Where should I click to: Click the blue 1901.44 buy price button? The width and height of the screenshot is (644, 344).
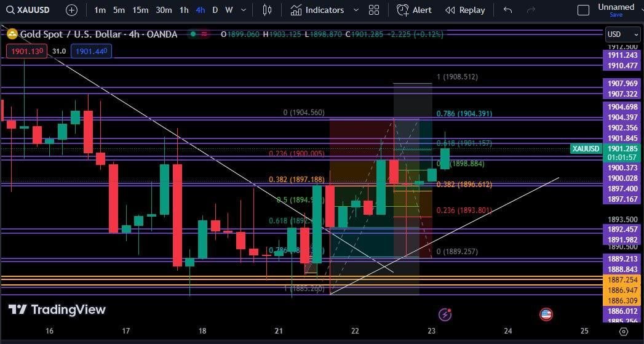point(91,51)
